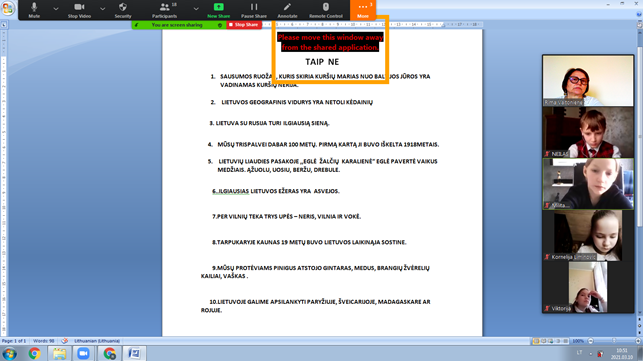
Task: Click the red Stop Share button
Action: pyautogui.click(x=244, y=25)
